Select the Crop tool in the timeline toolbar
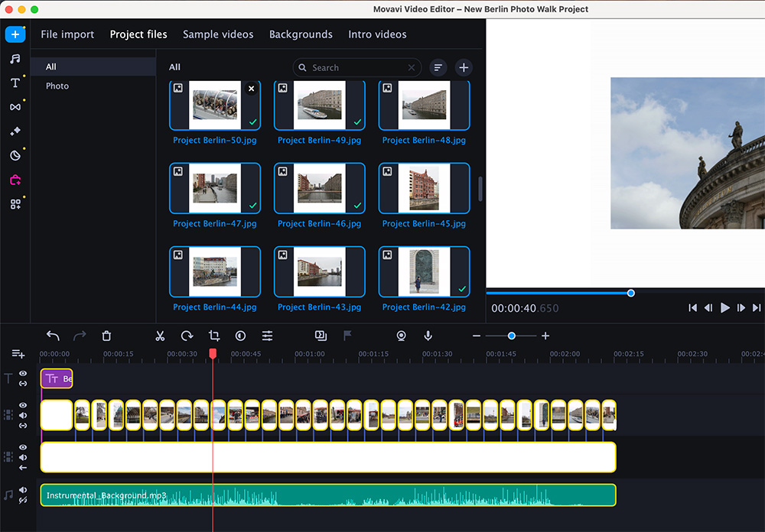 click(x=214, y=336)
